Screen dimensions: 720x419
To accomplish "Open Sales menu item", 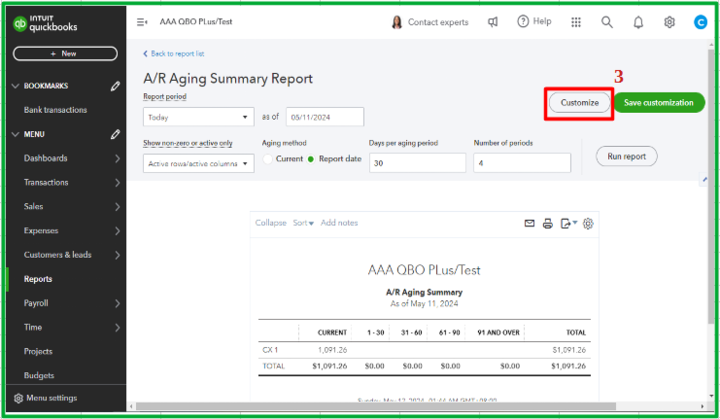I will click(34, 207).
